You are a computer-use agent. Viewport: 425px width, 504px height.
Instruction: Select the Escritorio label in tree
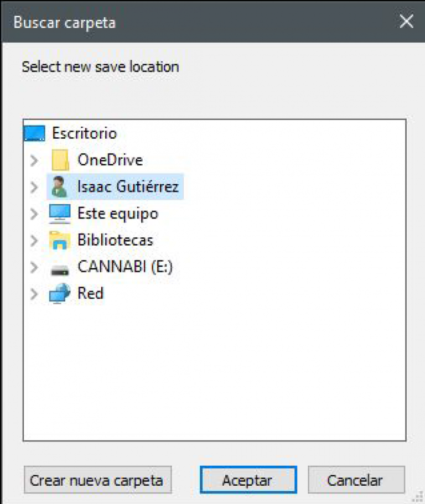(84, 133)
